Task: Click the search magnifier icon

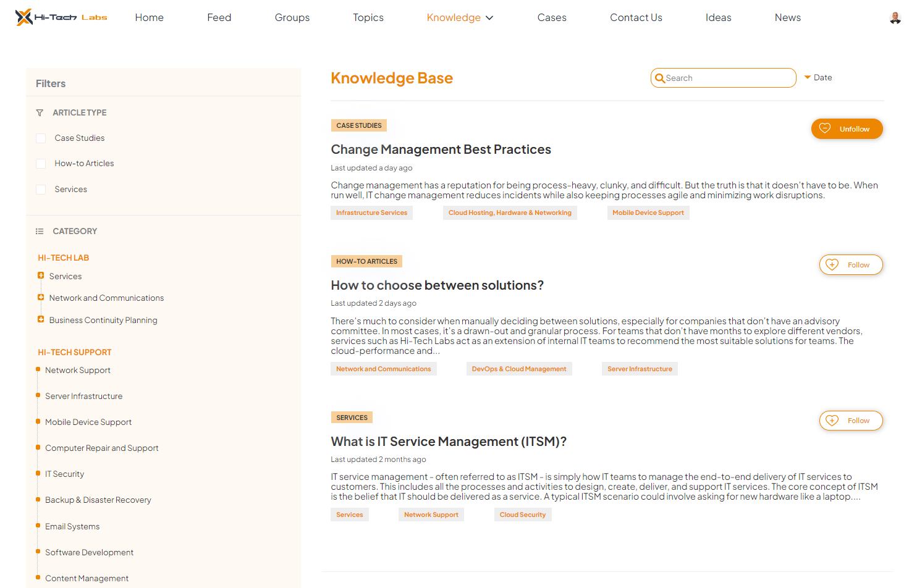Action: pyautogui.click(x=660, y=78)
